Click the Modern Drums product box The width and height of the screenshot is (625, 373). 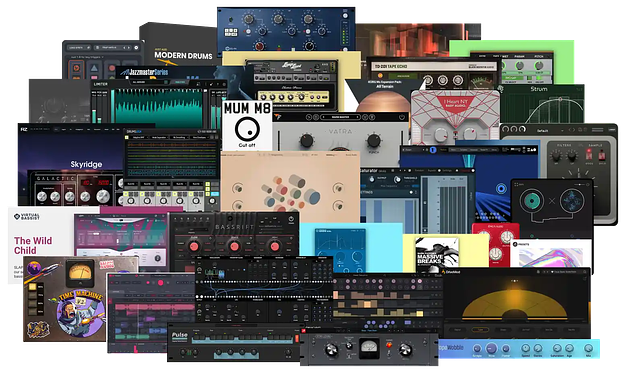tap(180, 45)
